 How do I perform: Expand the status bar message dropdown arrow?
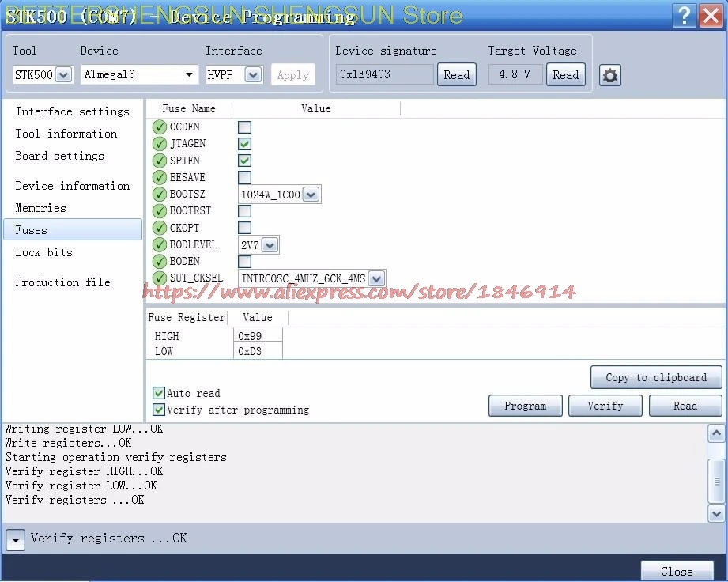point(15,540)
